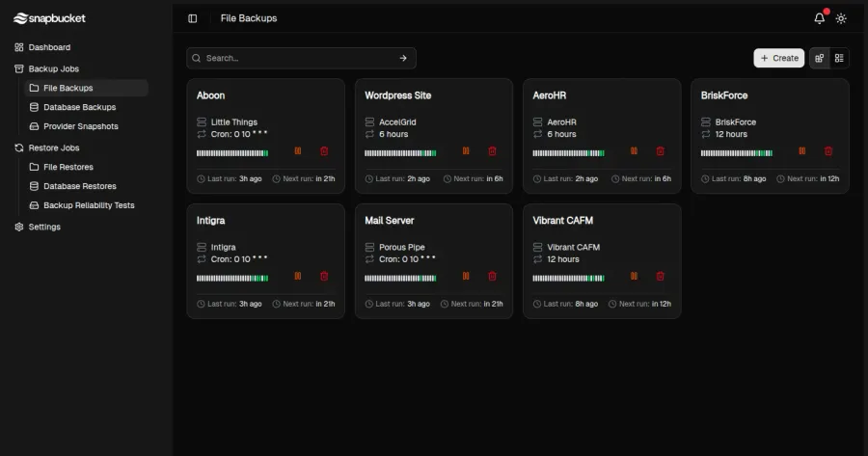Pause the Aboon backup job
868x456 pixels.
(298, 151)
